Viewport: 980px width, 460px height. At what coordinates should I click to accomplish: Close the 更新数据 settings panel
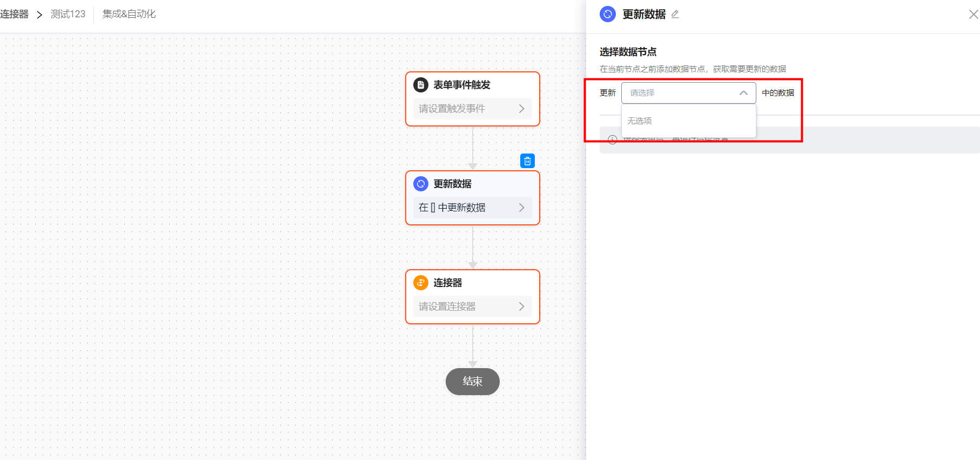(x=973, y=15)
